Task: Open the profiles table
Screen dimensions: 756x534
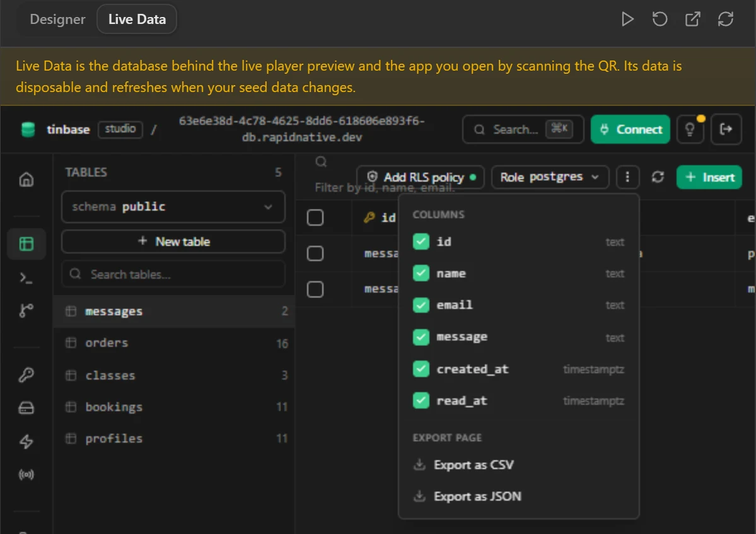Action: pyautogui.click(x=173, y=439)
